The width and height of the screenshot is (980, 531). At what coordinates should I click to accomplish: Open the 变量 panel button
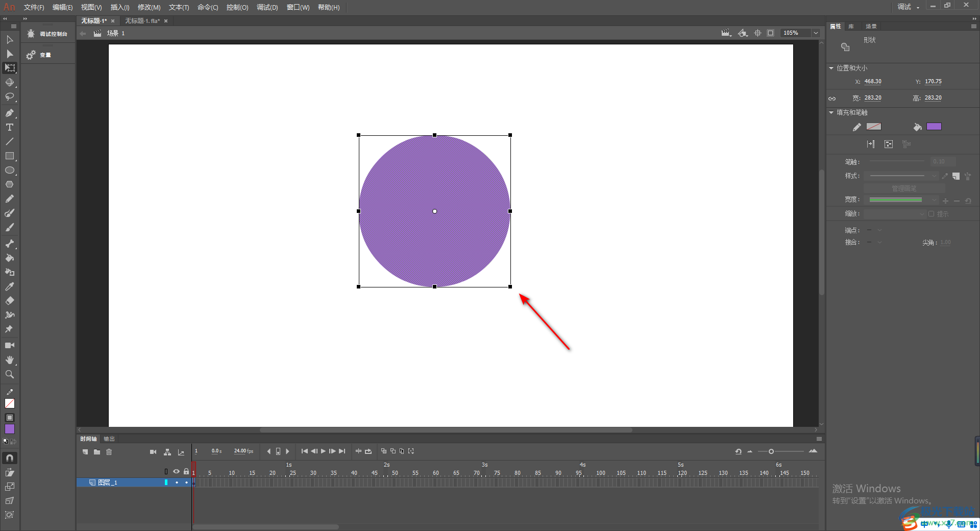point(39,55)
